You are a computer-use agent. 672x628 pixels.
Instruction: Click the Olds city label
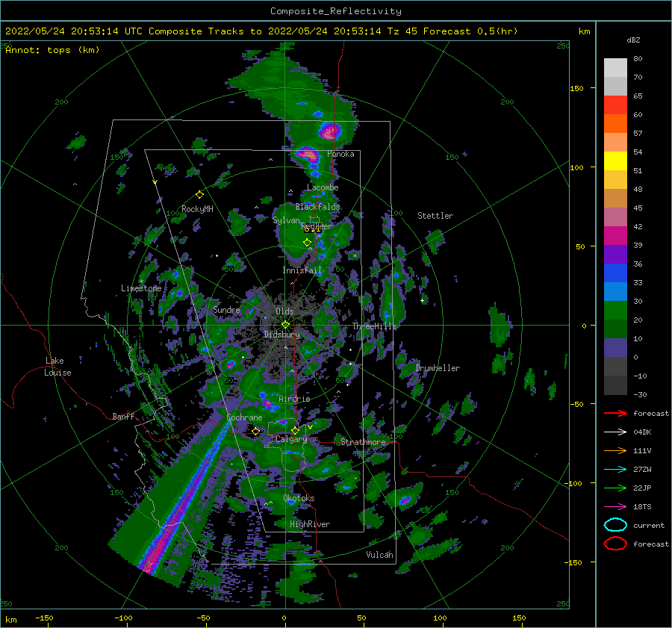(x=284, y=311)
